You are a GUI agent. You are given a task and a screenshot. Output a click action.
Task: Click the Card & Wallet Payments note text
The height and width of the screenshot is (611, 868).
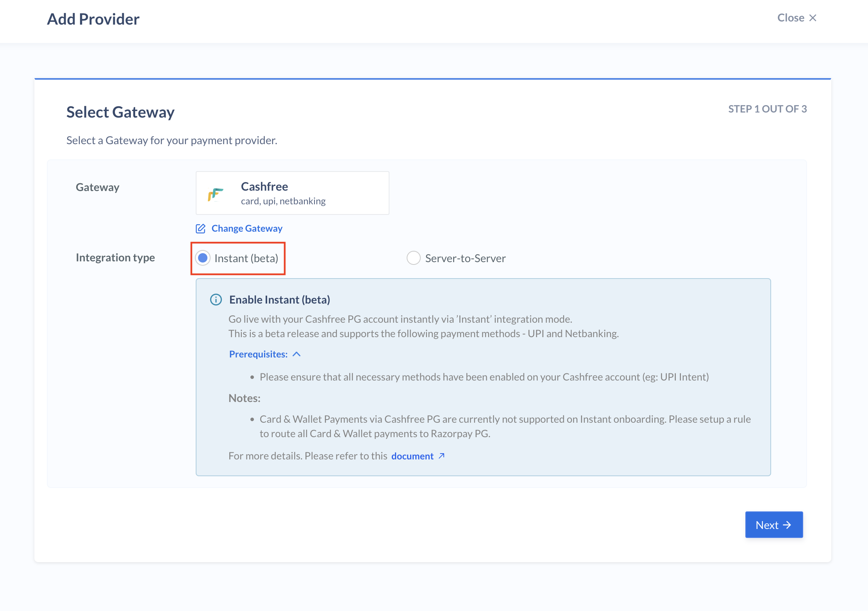[x=505, y=426]
